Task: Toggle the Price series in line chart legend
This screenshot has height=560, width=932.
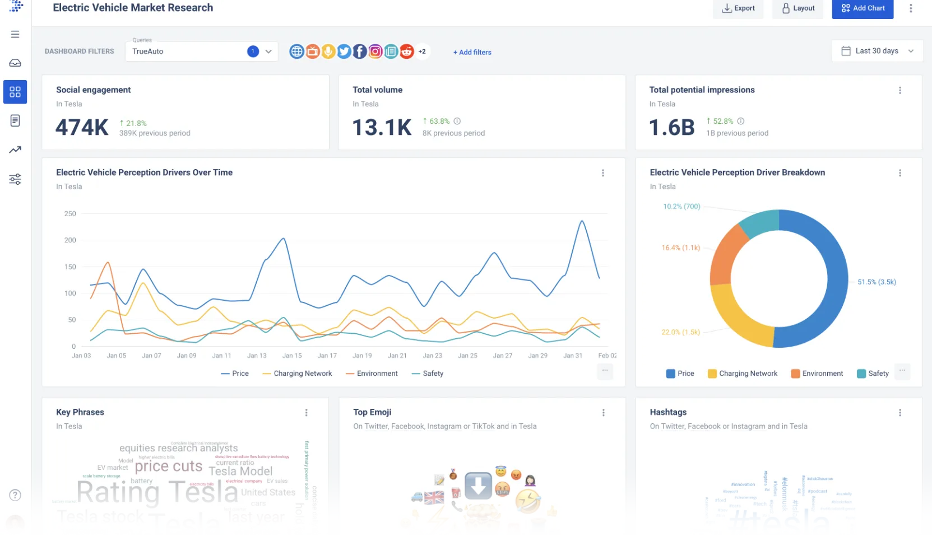Action: tap(235, 374)
